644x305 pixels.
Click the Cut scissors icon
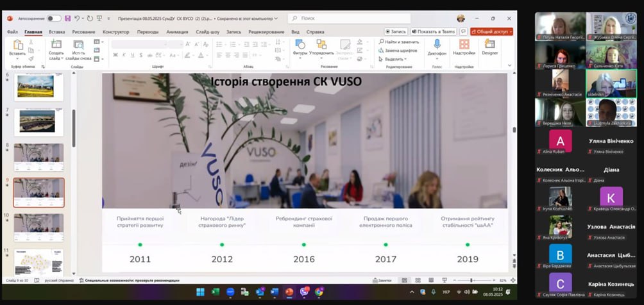pos(31,42)
